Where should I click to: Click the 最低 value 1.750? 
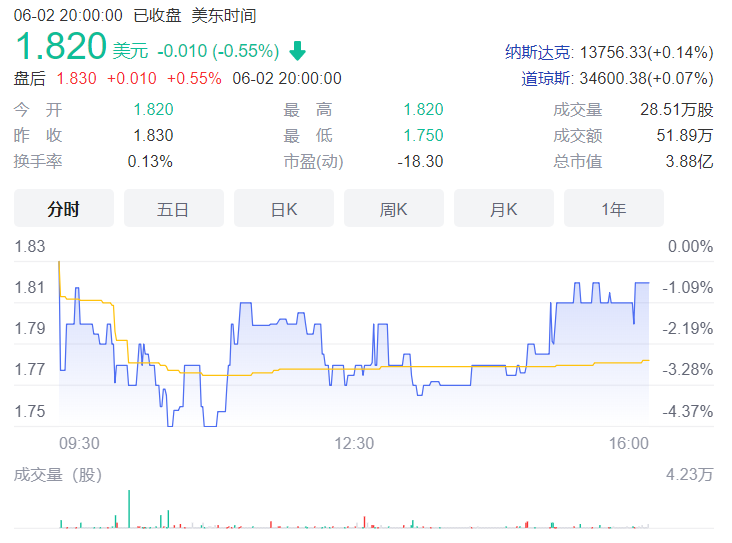tap(423, 135)
